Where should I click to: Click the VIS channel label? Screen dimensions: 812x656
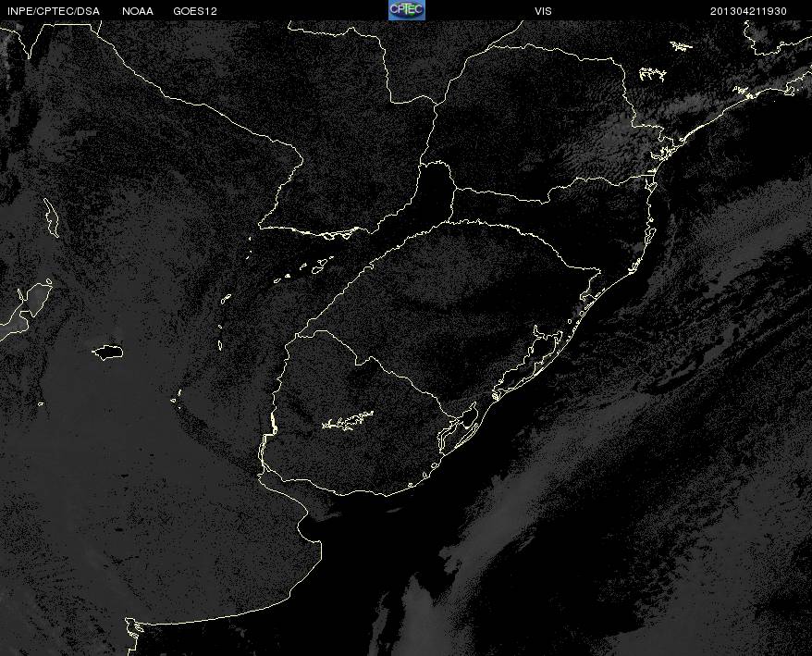click(x=543, y=11)
